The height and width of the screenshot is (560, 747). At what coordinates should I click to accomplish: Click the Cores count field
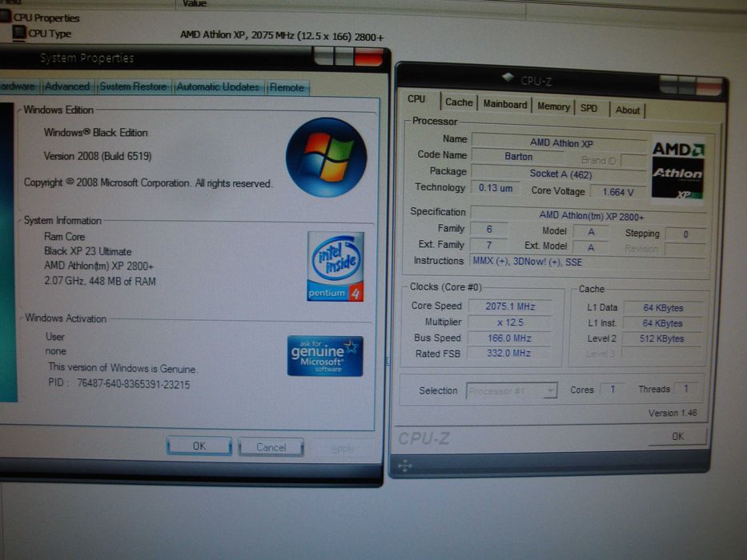coord(612,390)
